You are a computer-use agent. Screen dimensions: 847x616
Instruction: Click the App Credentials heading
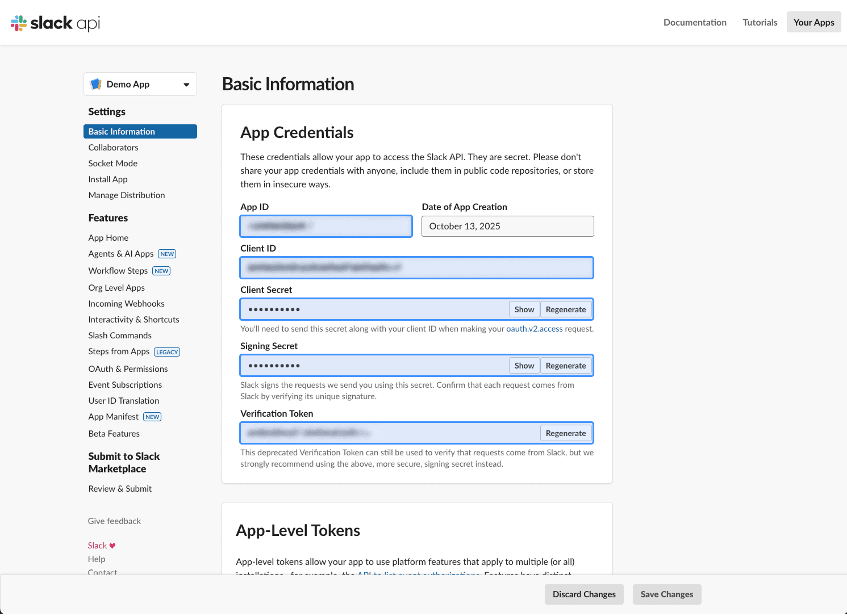coord(297,132)
